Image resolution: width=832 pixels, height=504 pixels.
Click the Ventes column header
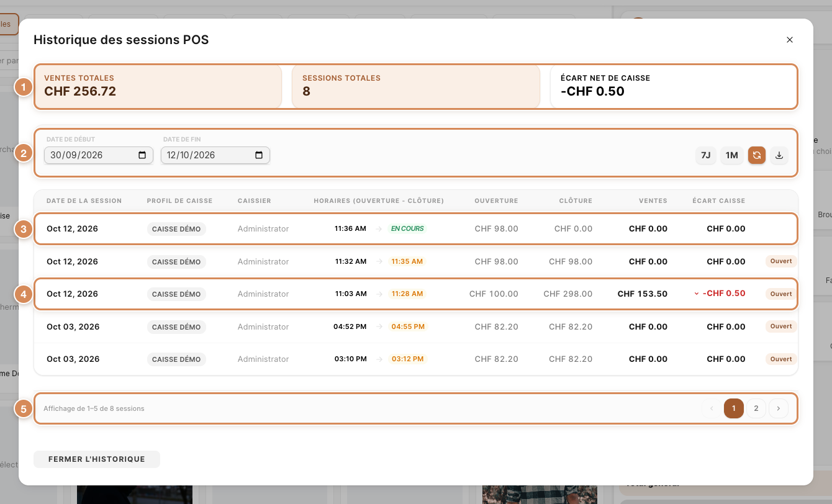(653, 201)
